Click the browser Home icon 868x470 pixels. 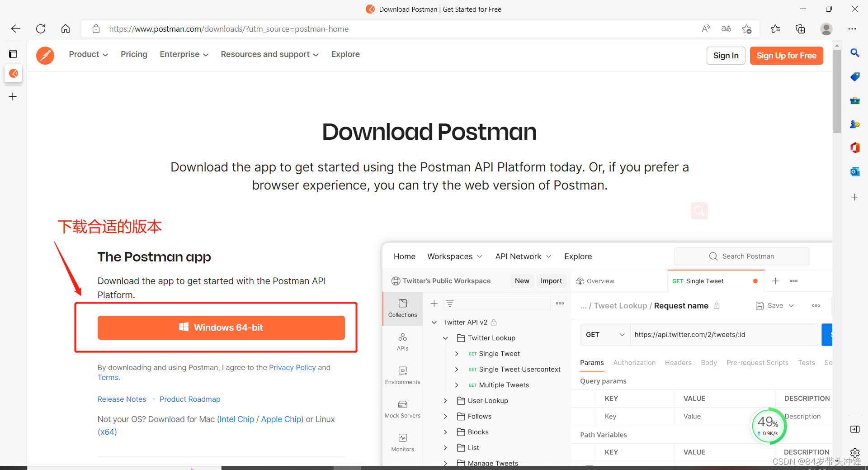(65, 28)
